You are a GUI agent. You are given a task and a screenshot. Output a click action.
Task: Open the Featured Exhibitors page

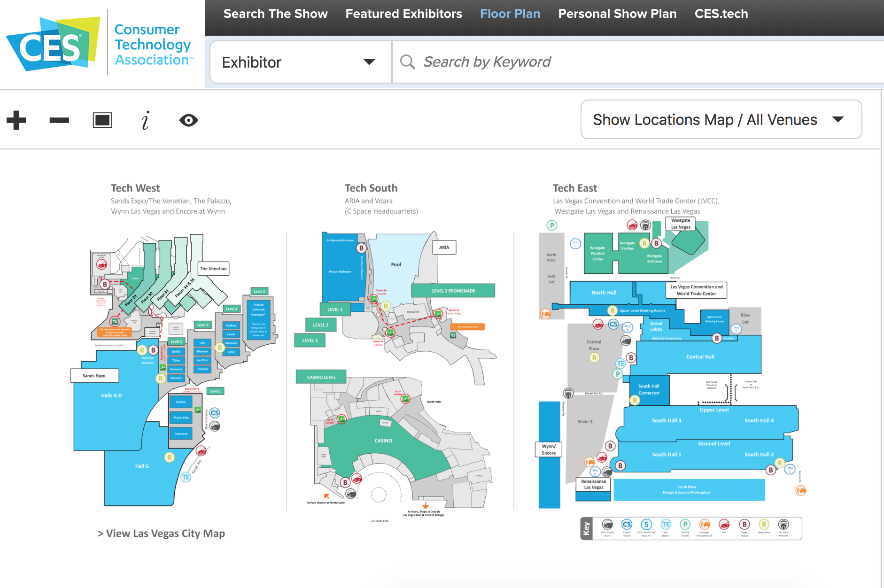(403, 14)
